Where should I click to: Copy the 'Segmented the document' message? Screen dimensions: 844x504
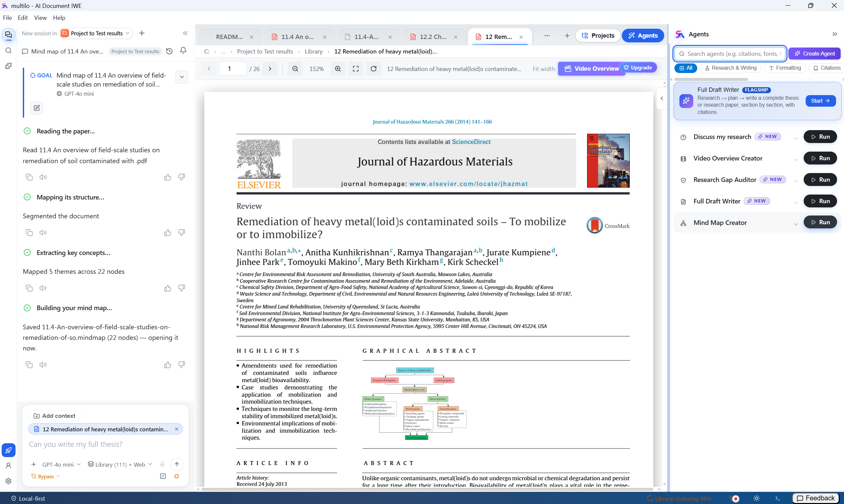click(x=29, y=233)
